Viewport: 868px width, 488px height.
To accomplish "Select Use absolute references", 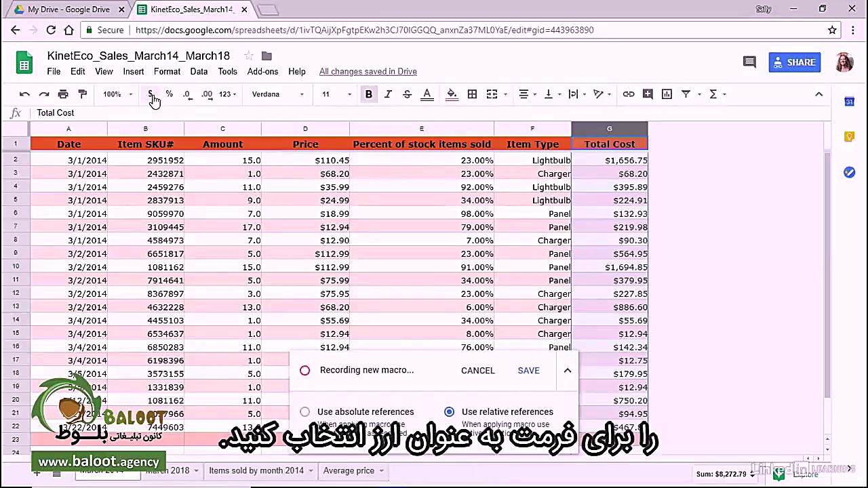I will [x=304, y=411].
